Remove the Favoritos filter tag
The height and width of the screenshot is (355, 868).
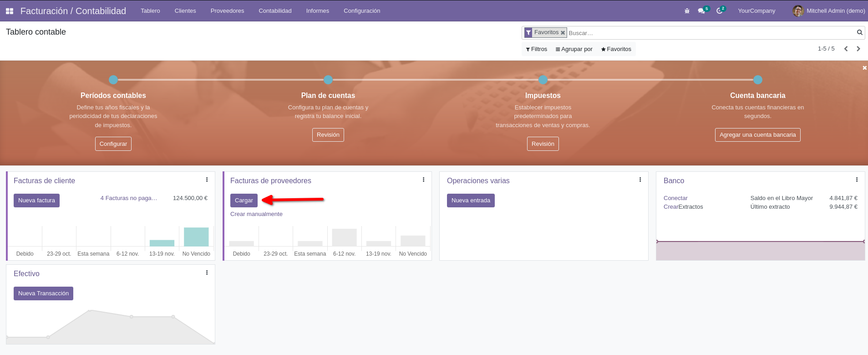(563, 33)
